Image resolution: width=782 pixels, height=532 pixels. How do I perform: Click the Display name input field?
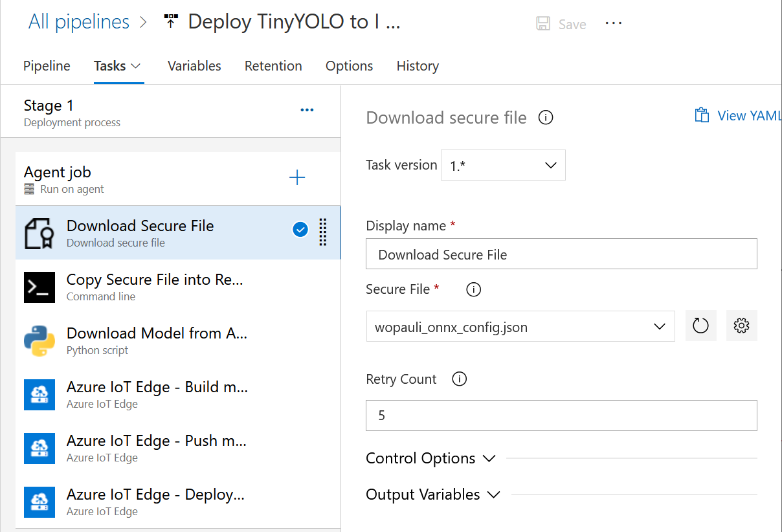(561, 254)
